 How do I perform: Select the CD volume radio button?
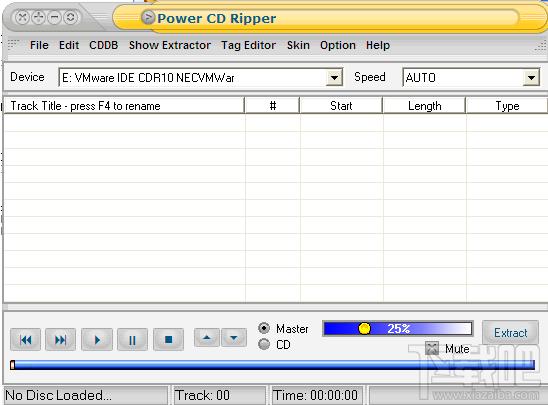(264, 345)
